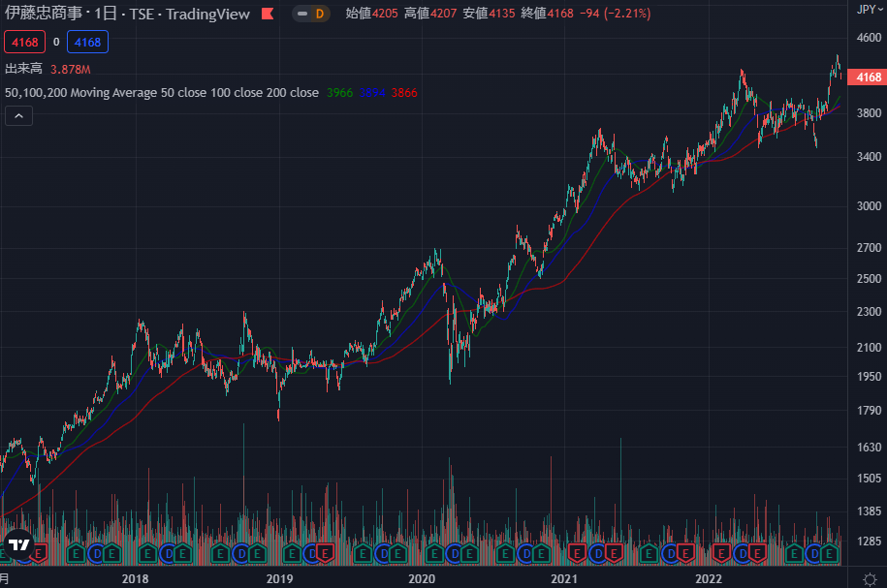Click the 伊藤忠商事 symbol title
Screen dimensions: 887x588
[44, 14]
